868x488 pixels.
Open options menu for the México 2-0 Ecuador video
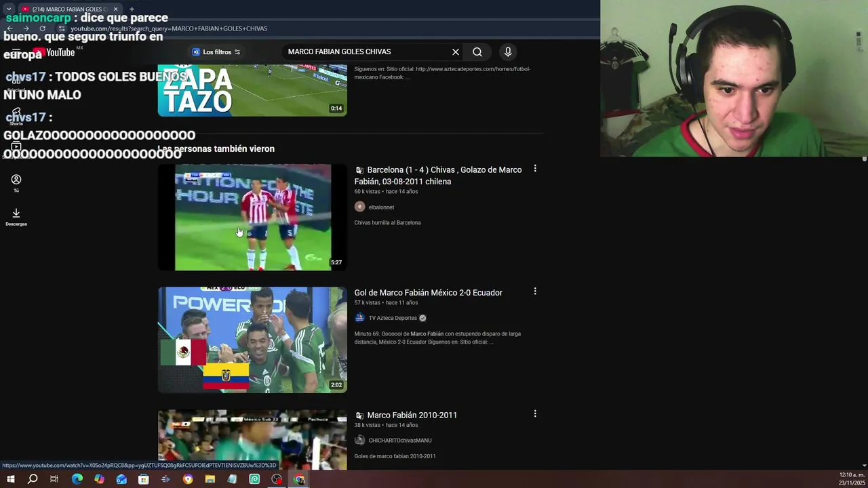click(x=535, y=291)
